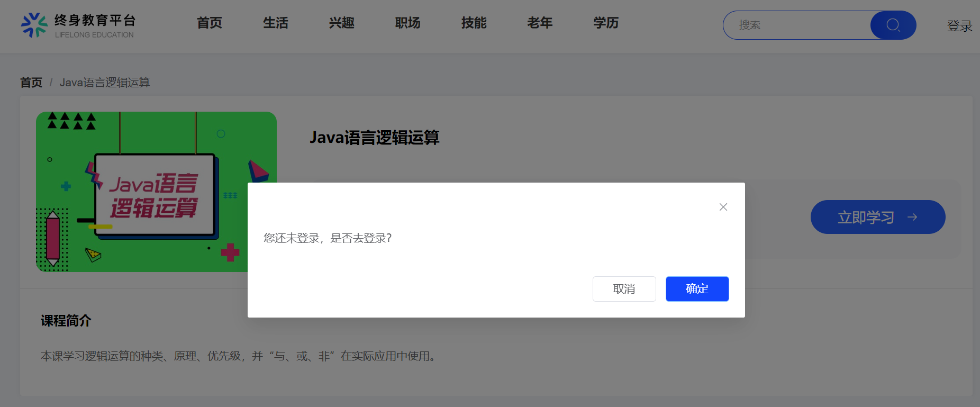
Task: Click the breadcrumb text Java语言逻辑运算
Action: tap(105, 83)
